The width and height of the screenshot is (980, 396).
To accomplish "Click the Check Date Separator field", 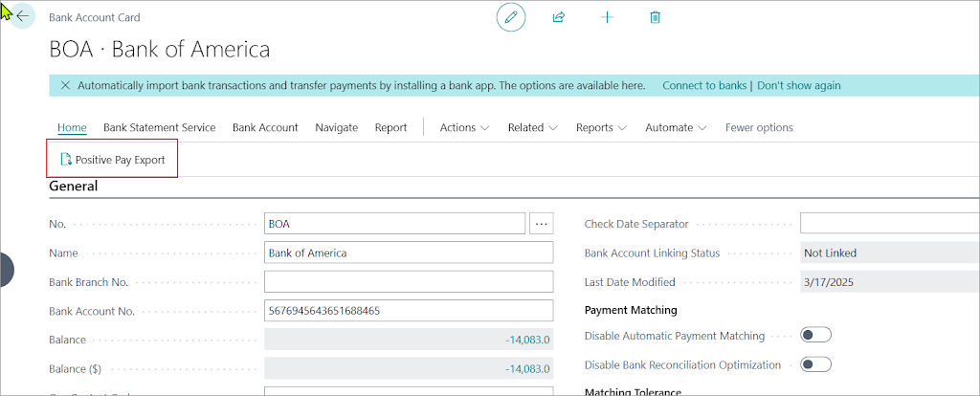I will pos(889,223).
